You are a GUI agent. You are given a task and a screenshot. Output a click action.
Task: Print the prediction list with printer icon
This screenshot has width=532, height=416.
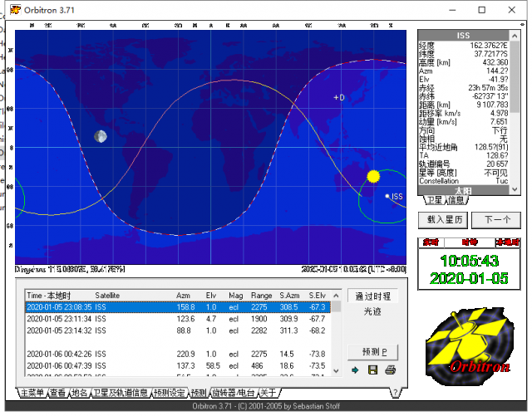(x=390, y=370)
